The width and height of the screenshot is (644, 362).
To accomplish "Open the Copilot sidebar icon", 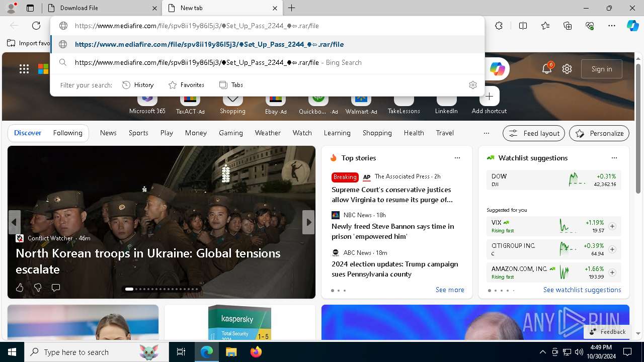I will (x=632, y=26).
